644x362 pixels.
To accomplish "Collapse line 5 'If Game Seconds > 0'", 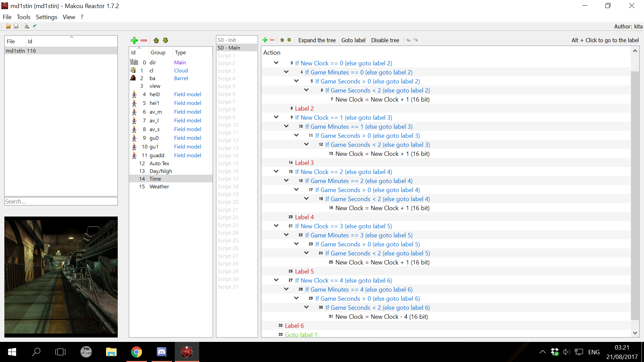I will [x=297, y=81].
